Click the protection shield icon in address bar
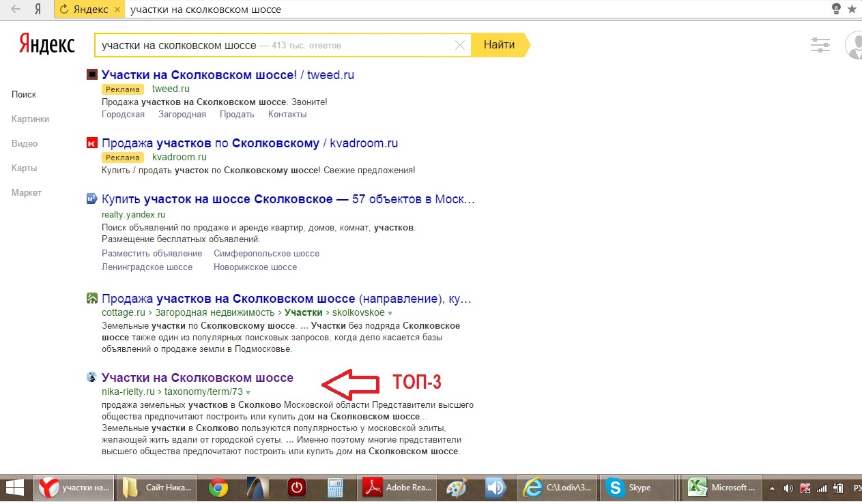Image resolution: width=862 pixels, height=504 pixels. 836,10
